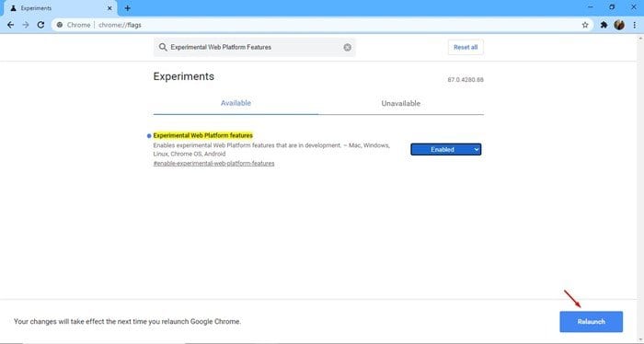The height and width of the screenshot is (344, 644).
Task: Bookmark this page with the star icon
Action: point(585,25)
